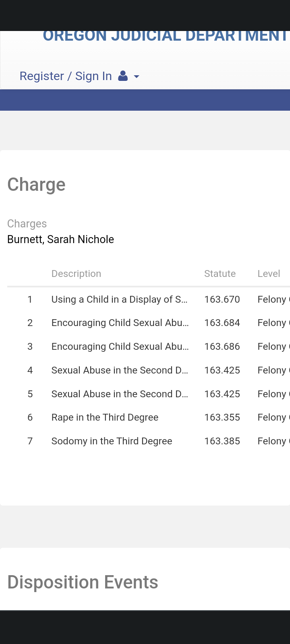Select the Statute column header
This screenshot has height=644, width=290.
220,274
